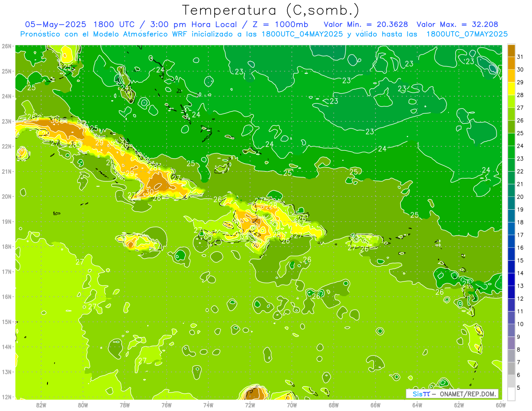Click the 17N latitude axis label
Viewport: 532px width, 411px height.
(6, 271)
